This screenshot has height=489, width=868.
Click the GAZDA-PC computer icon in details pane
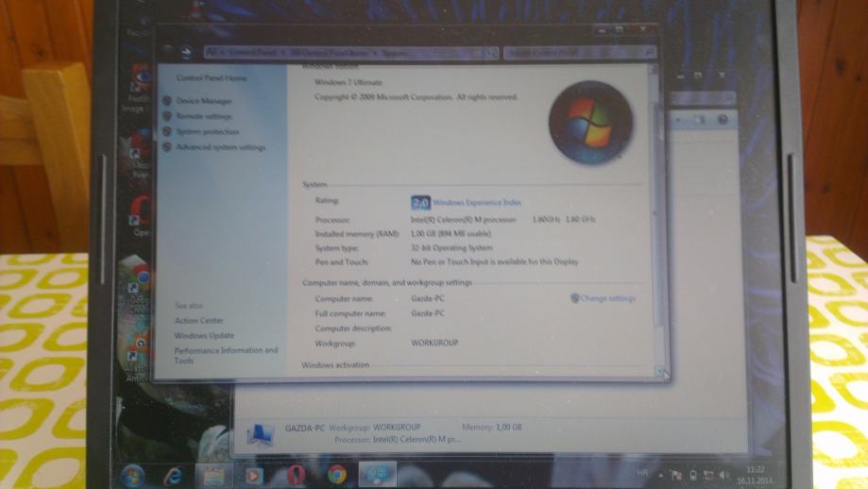(260, 434)
